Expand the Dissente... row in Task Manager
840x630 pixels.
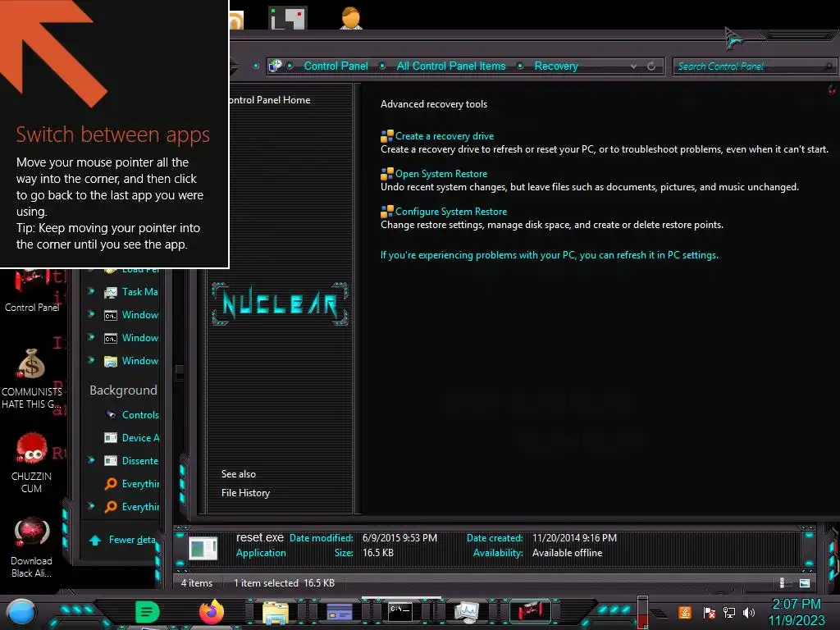click(x=91, y=460)
